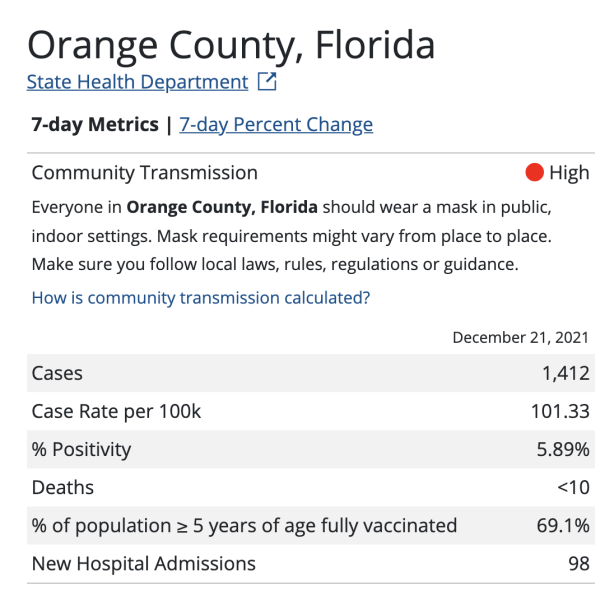Open the State Health Department link
The width and height of the screenshot is (614, 600).
137,82
